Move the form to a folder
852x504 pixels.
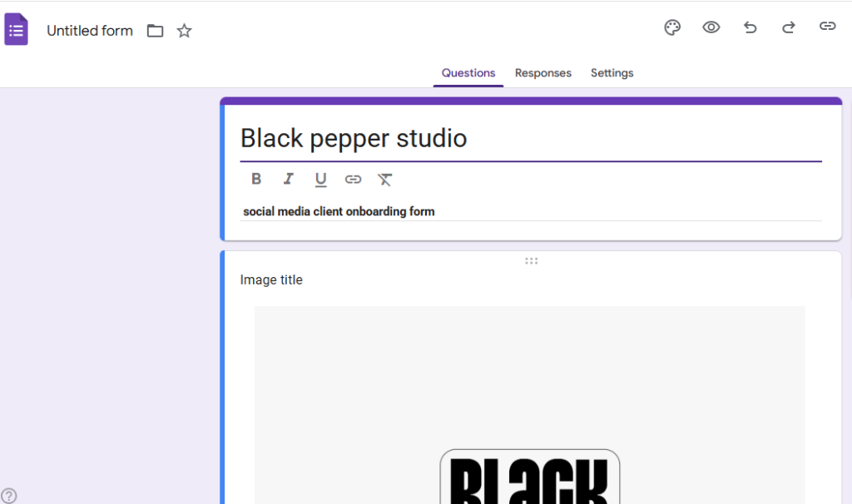[155, 30]
